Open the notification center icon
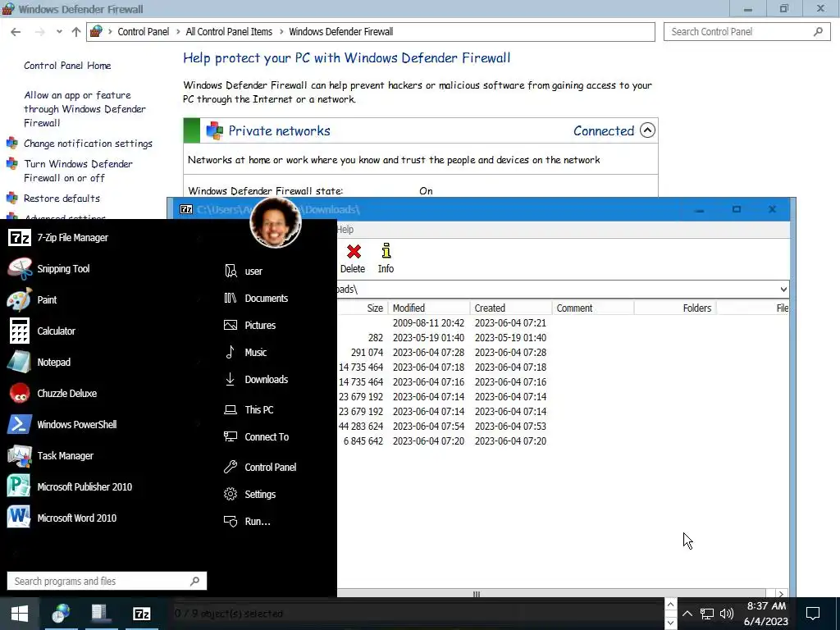The image size is (840, 630). [x=813, y=614]
